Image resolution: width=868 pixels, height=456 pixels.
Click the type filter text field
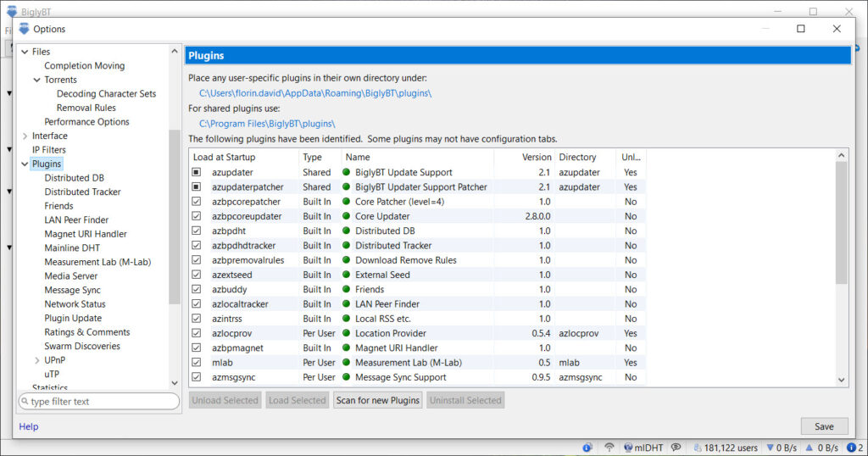click(x=100, y=402)
